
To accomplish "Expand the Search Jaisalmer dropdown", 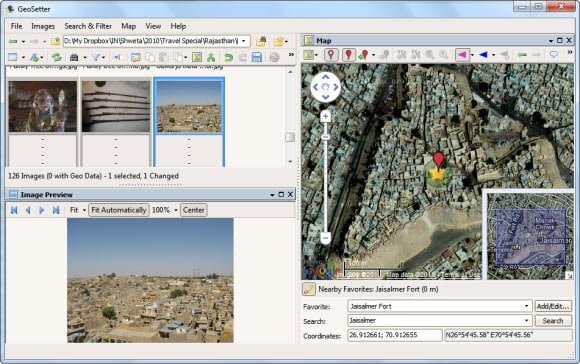I will (526, 320).
